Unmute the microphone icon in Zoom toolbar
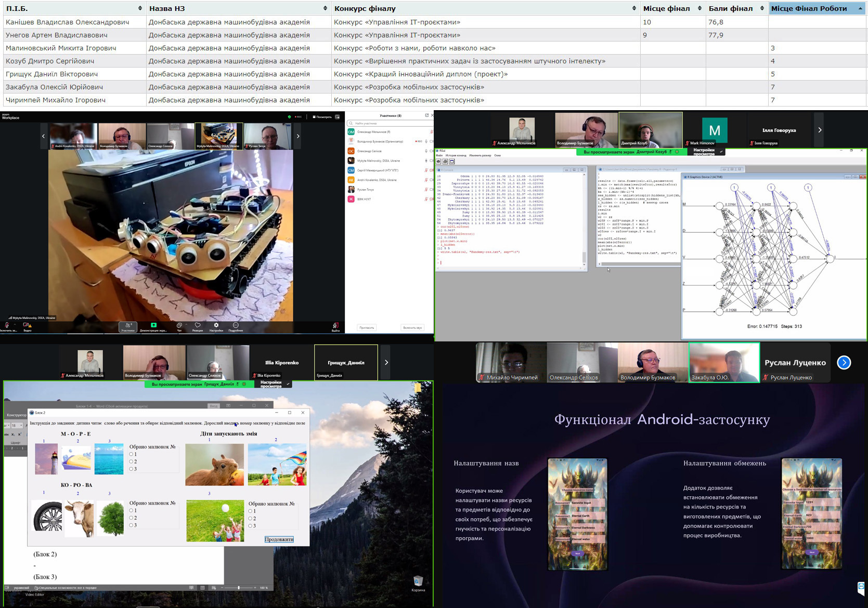The image size is (868, 608). point(7,325)
